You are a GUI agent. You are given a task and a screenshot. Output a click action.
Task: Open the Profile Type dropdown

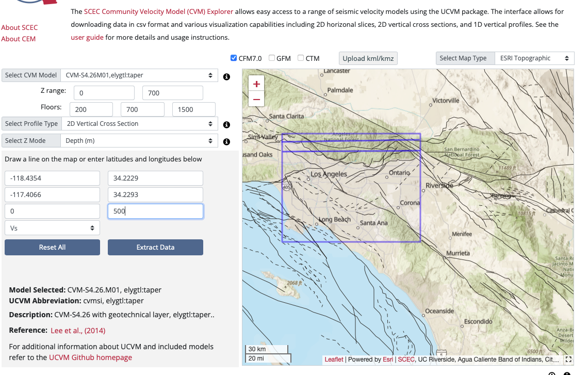(139, 124)
